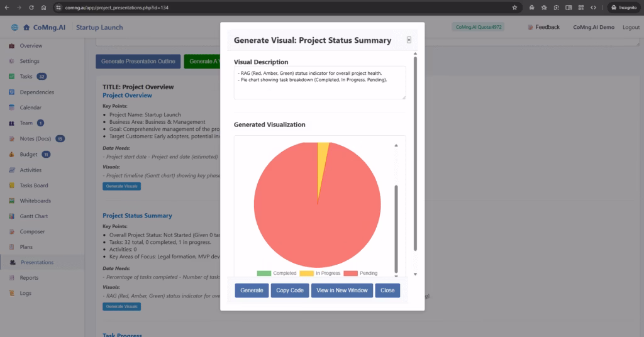This screenshot has width=644, height=337.
Task: Open the Presentations sidebar menu item
Action: coord(36,263)
